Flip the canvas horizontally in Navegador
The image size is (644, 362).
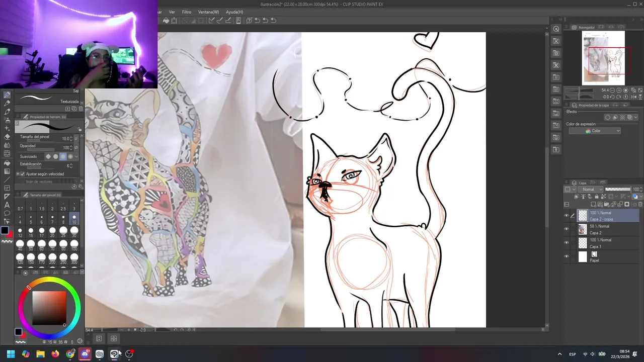pyautogui.click(x=633, y=97)
